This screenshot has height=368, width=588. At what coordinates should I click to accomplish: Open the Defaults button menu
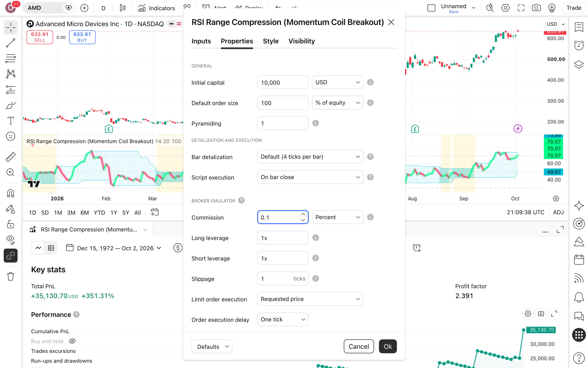212,346
